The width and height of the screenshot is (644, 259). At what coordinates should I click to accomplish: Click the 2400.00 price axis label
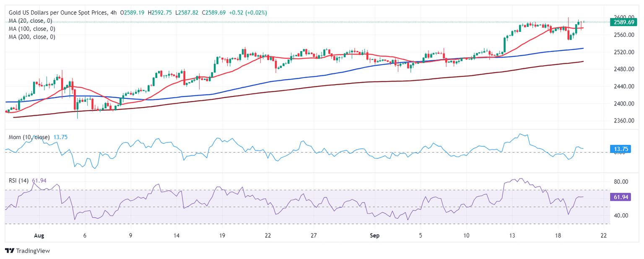621,104
